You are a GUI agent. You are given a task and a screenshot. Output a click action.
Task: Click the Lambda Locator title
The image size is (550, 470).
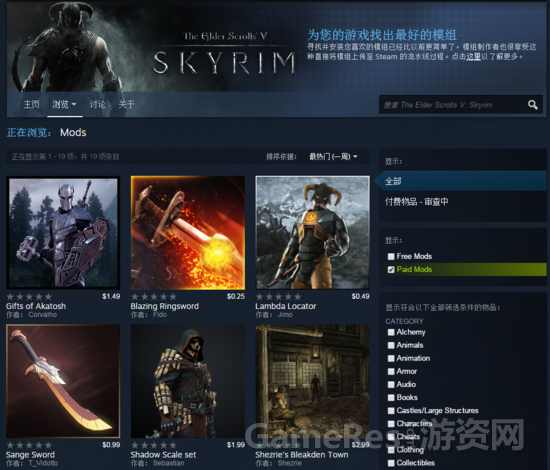(x=286, y=306)
